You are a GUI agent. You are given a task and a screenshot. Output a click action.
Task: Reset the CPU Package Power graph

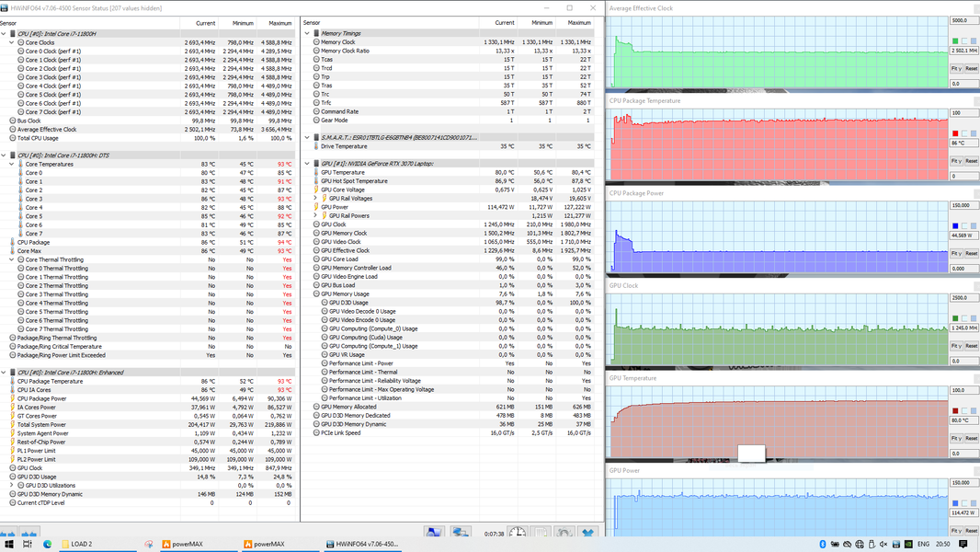click(971, 254)
